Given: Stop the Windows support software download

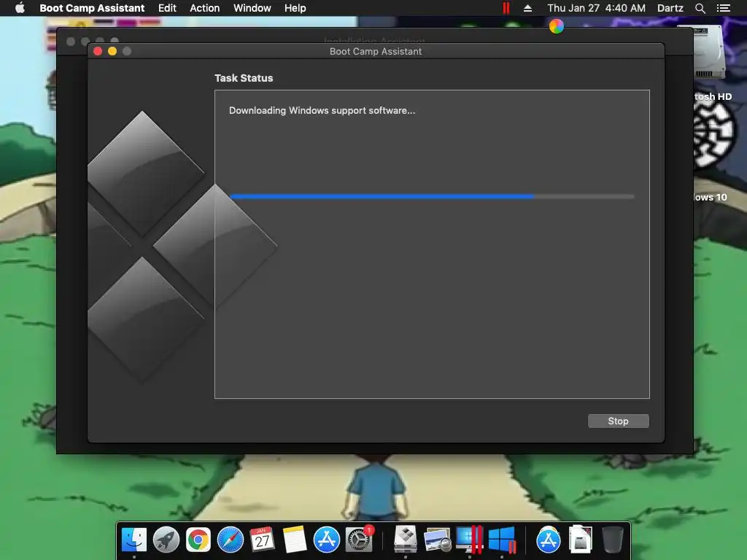Looking at the screenshot, I should [x=618, y=421].
